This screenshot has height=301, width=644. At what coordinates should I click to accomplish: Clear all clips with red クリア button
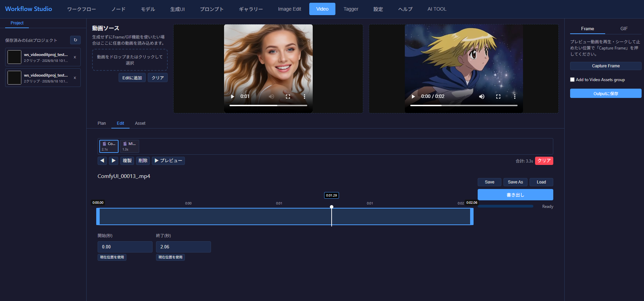coord(544,161)
